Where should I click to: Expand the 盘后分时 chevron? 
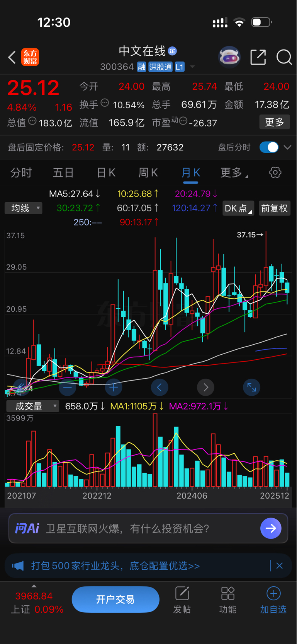[287, 147]
